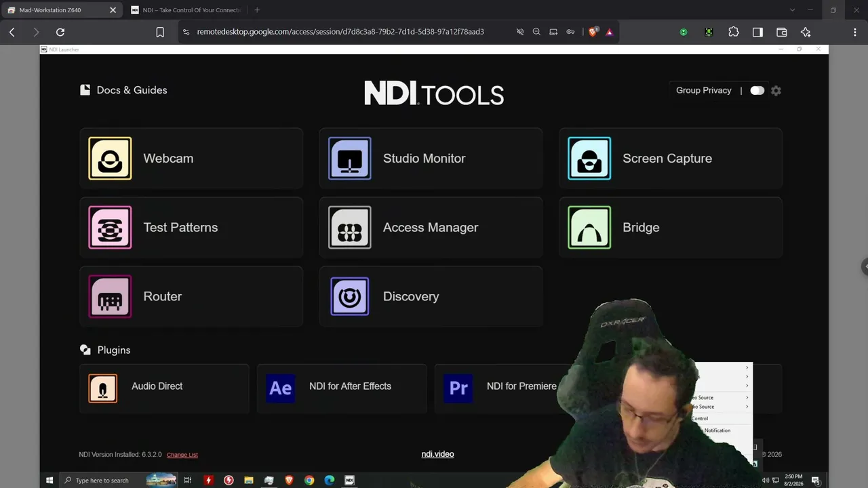Open the Test Patterns icon
868x488 pixels.
click(110, 228)
